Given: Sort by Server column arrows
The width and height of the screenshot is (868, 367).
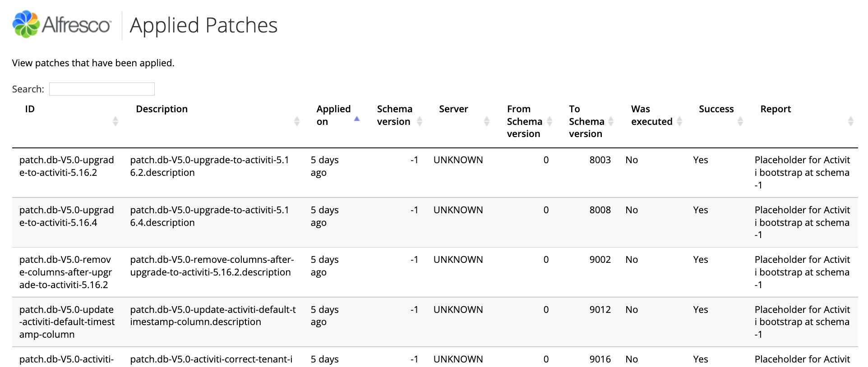Looking at the screenshot, I should [x=487, y=121].
